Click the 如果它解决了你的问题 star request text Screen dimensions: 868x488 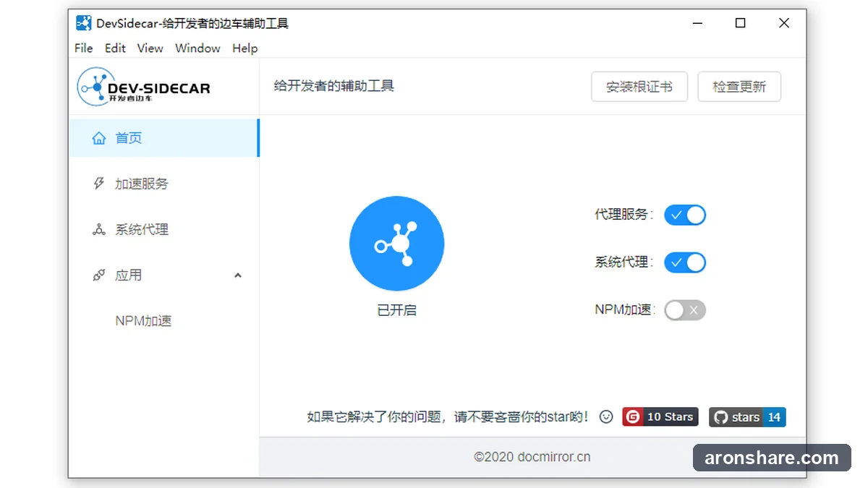point(448,417)
